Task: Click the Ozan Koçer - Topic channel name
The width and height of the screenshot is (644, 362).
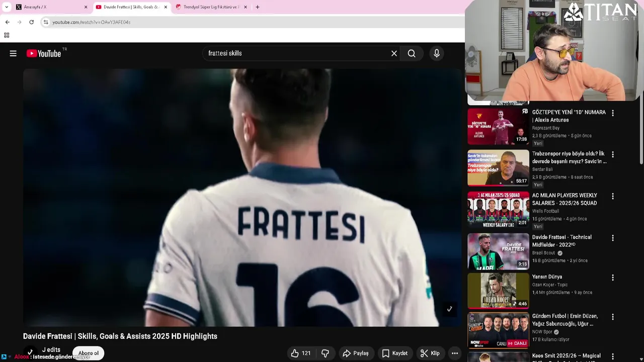Action: [x=550, y=285]
